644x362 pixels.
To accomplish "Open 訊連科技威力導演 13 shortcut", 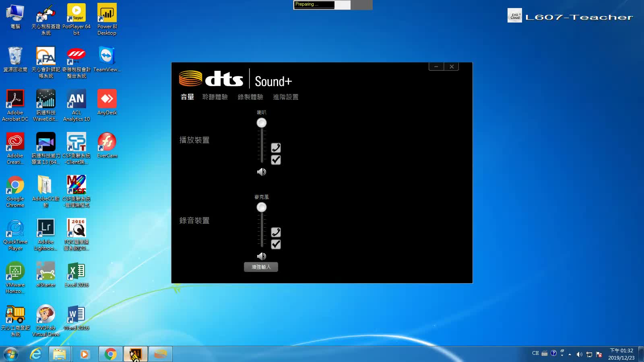I will [x=46, y=148].
